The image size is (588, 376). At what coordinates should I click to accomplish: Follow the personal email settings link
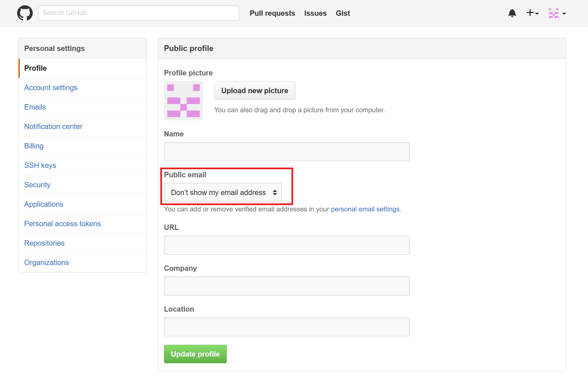(365, 209)
